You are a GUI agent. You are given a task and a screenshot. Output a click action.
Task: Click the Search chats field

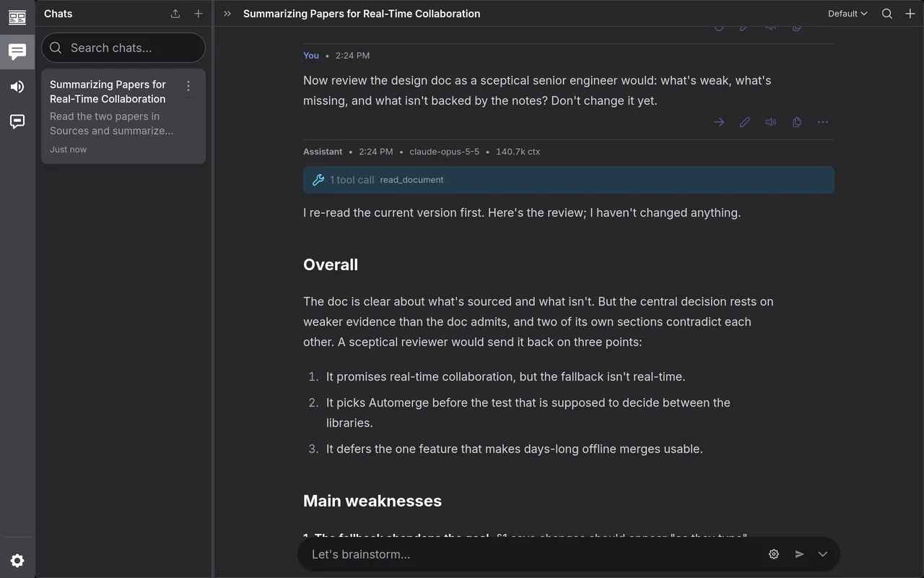pos(123,48)
